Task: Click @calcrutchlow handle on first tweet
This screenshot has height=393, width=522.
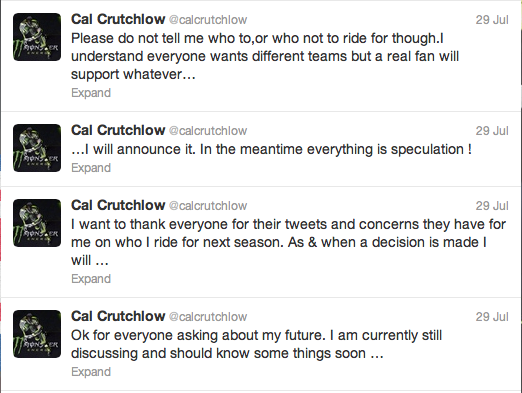Action: [x=208, y=20]
